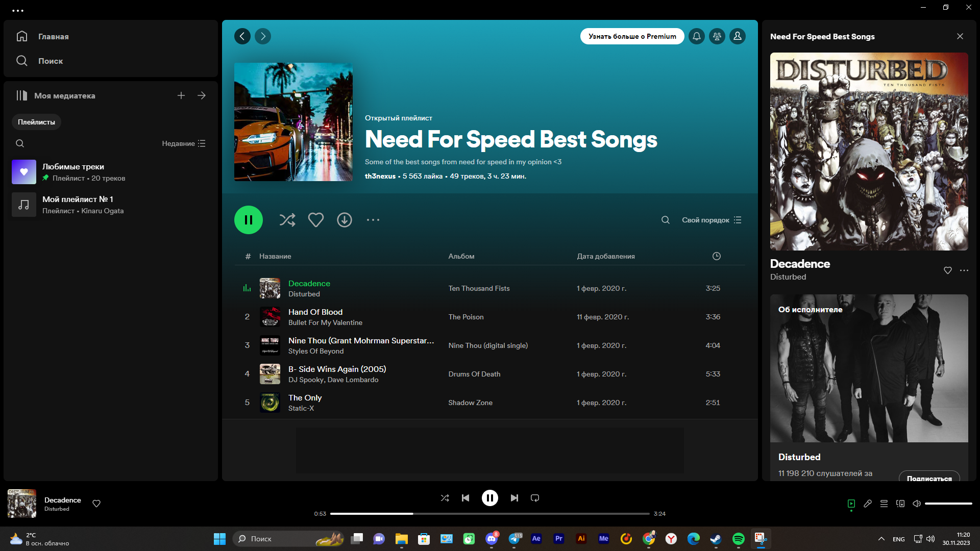Sort by Название column header
Image resolution: width=980 pixels, height=551 pixels.
[x=275, y=256]
